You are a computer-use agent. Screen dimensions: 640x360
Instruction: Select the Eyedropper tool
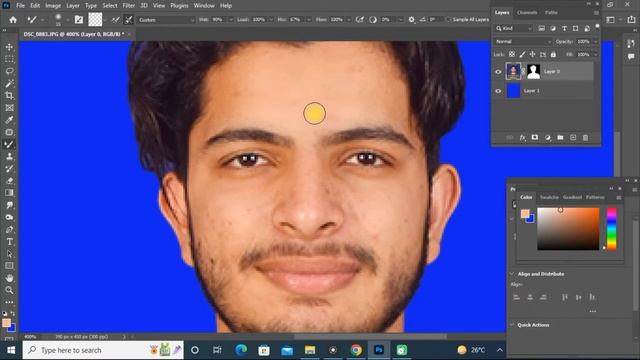(9, 120)
